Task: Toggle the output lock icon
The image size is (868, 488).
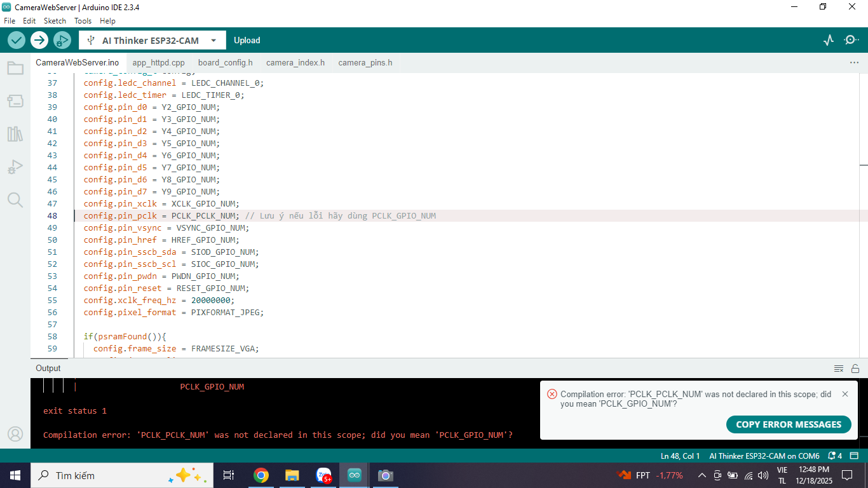Action: point(855,369)
